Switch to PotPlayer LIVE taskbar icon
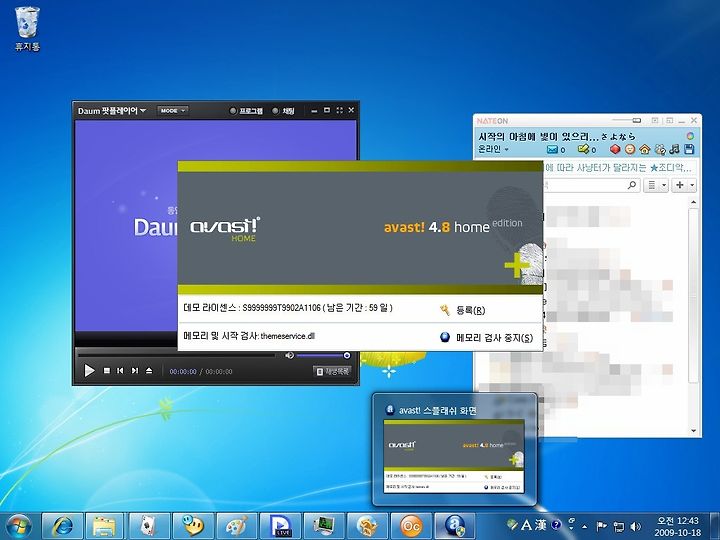The width and height of the screenshot is (720, 540). [x=280, y=526]
